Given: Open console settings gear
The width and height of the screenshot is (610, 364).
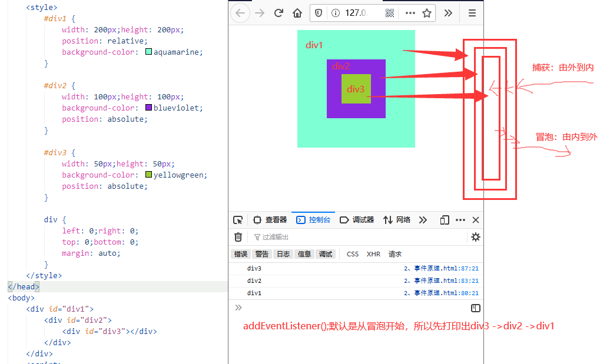Looking at the screenshot, I should click(475, 237).
